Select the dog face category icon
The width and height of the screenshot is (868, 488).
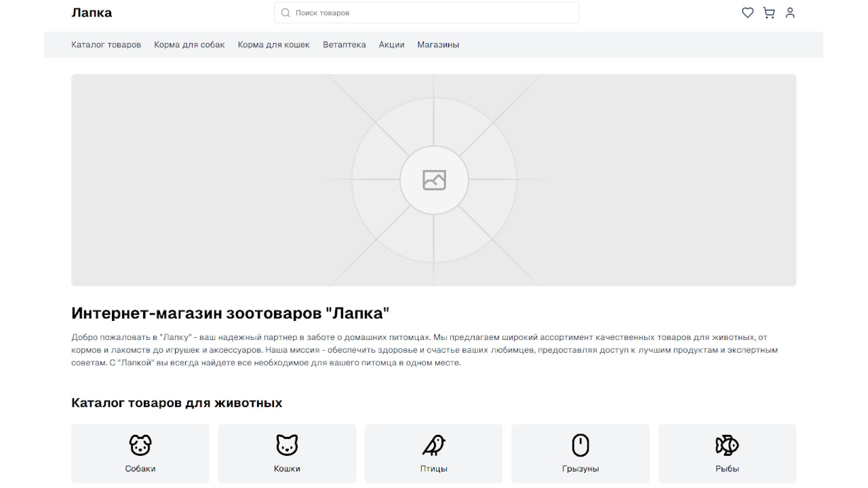[140, 445]
